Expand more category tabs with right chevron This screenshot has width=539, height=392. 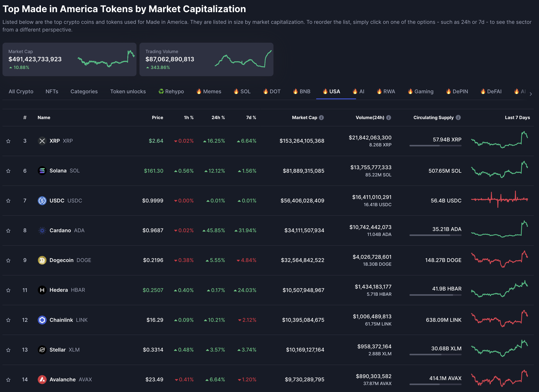tap(531, 94)
